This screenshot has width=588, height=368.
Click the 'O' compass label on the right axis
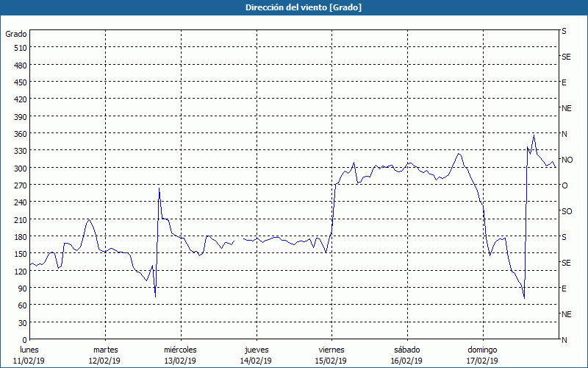pos(564,185)
